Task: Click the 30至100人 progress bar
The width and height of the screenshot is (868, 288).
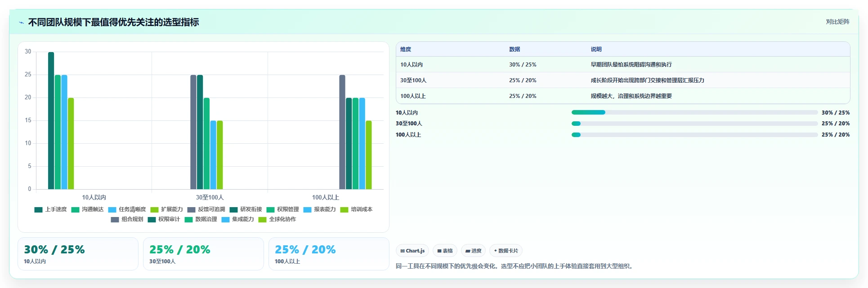Action: click(x=694, y=124)
